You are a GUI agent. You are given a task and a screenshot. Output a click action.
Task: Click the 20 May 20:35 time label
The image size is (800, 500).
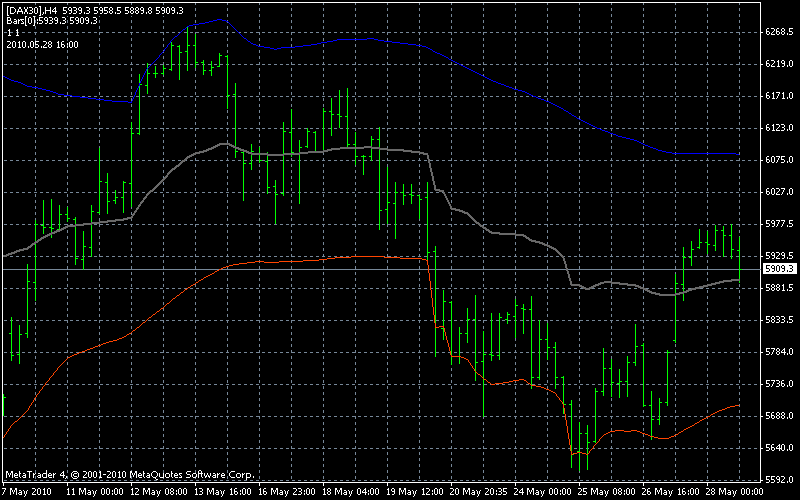(x=479, y=492)
